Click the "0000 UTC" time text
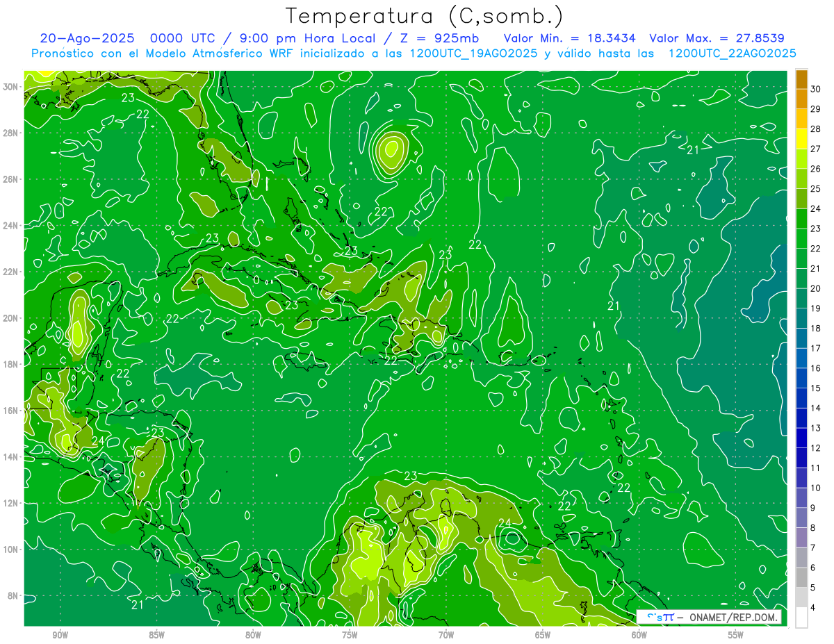The height and width of the screenshot is (644, 834). click(x=183, y=39)
